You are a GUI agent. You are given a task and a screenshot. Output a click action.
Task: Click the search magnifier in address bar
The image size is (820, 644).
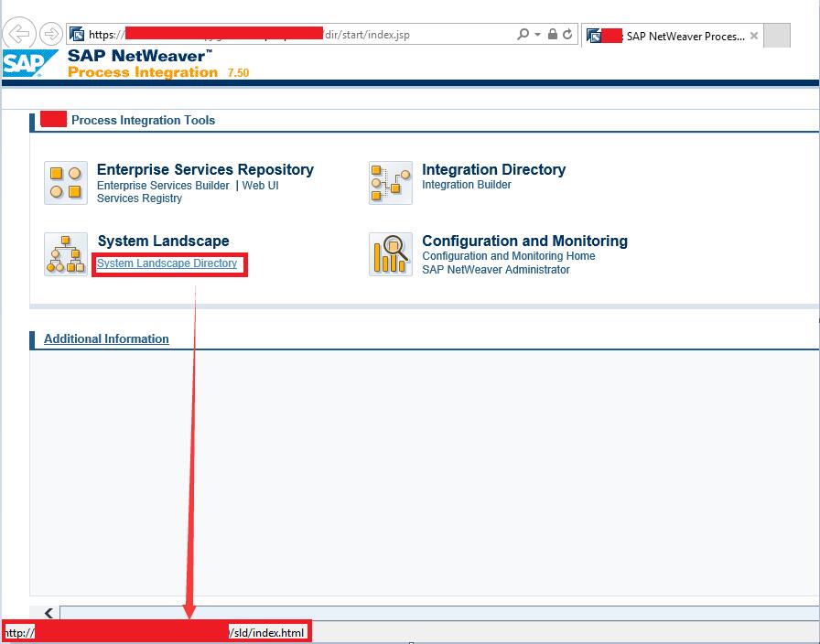(523, 35)
